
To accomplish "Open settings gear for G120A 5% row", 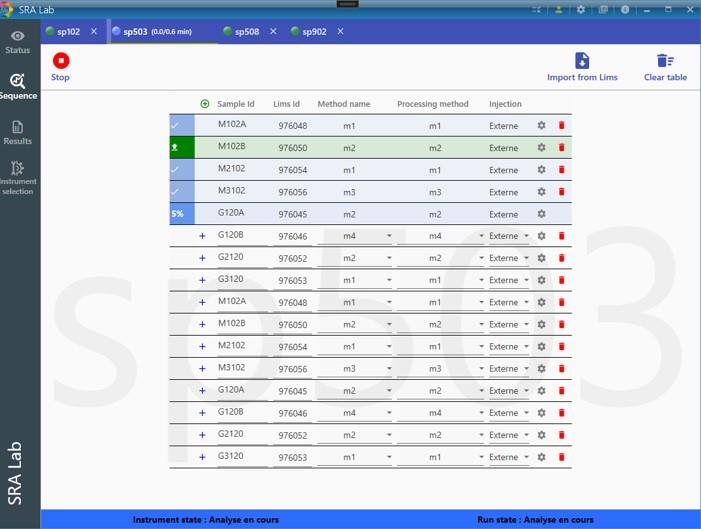I will click(x=541, y=214).
